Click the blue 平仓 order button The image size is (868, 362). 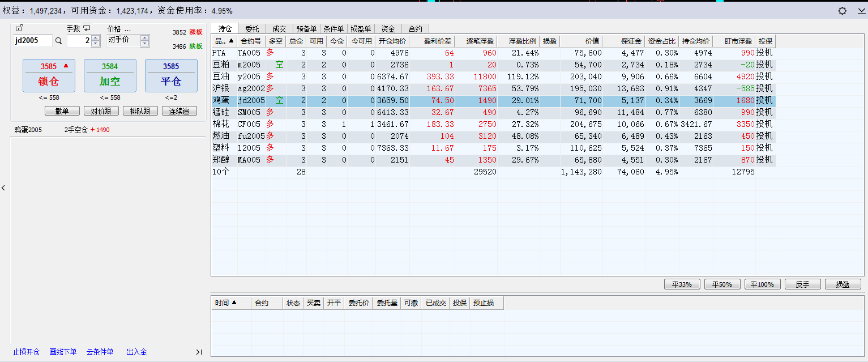171,75
